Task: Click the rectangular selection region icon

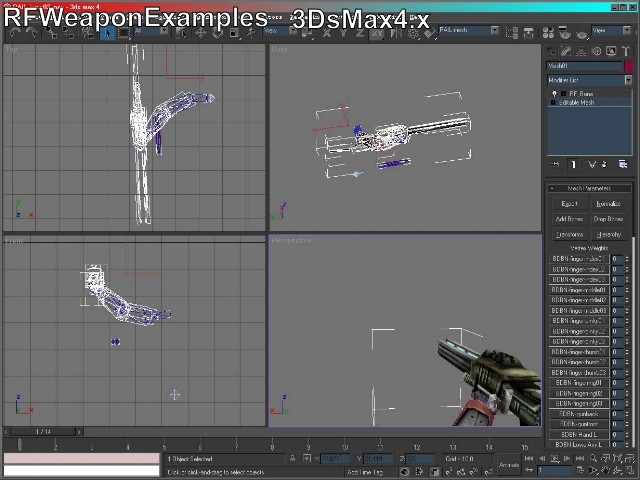Action: click(124, 33)
